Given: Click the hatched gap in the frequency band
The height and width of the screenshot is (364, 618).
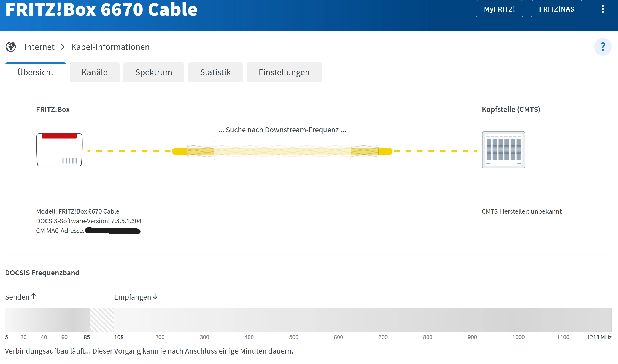Looking at the screenshot, I should pyautogui.click(x=102, y=320).
